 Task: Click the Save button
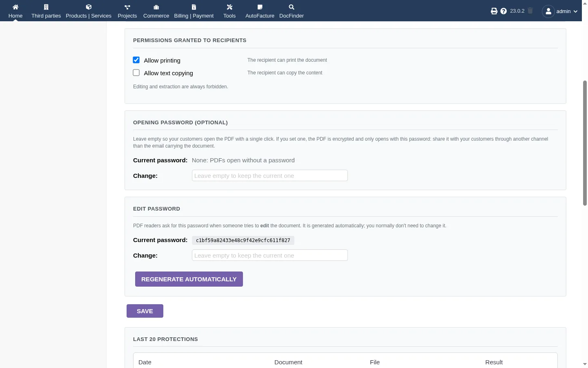[145, 311]
